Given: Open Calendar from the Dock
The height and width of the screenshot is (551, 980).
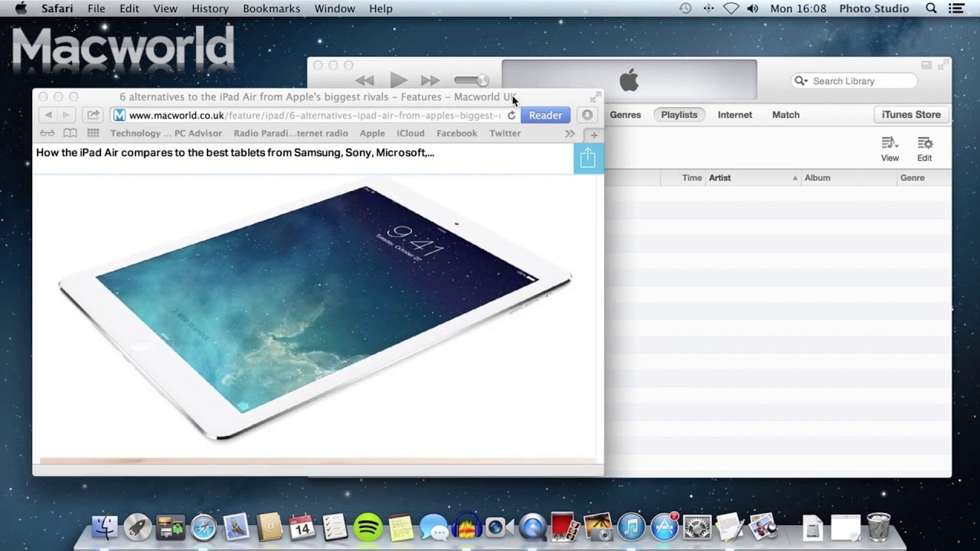Looking at the screenshot, I should tap(302, 527).
